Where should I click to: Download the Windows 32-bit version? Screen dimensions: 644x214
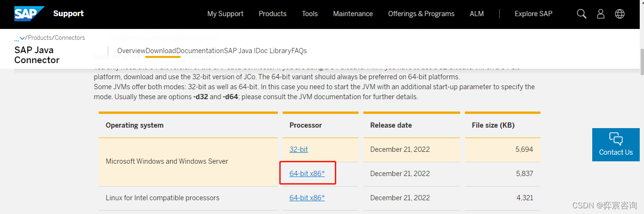click(x=299, y=149)
